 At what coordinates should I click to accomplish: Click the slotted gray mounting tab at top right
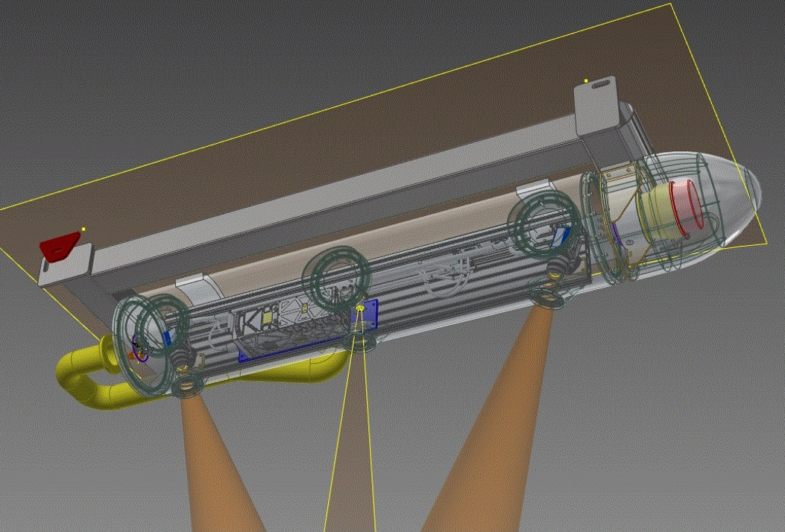point(597,97)
